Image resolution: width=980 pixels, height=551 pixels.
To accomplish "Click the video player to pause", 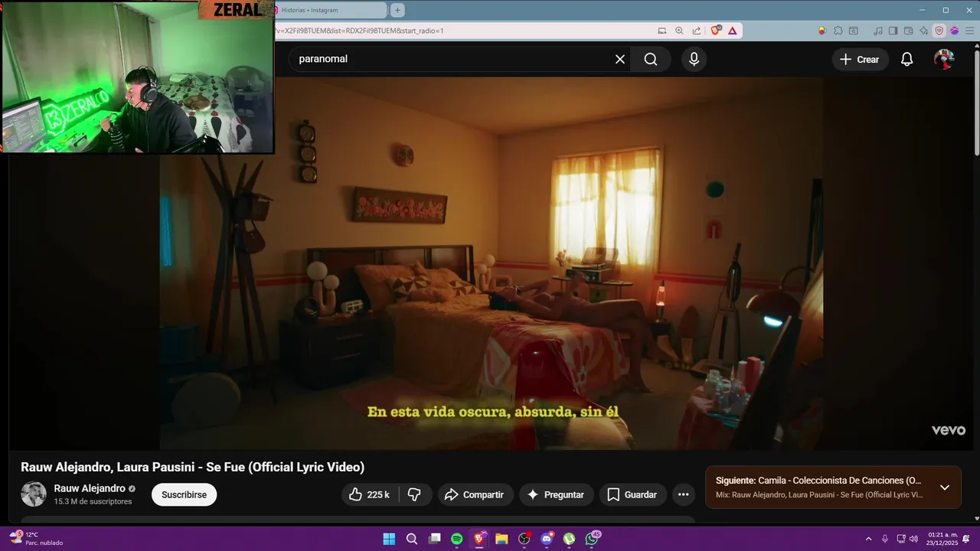I will coord(492,263).
